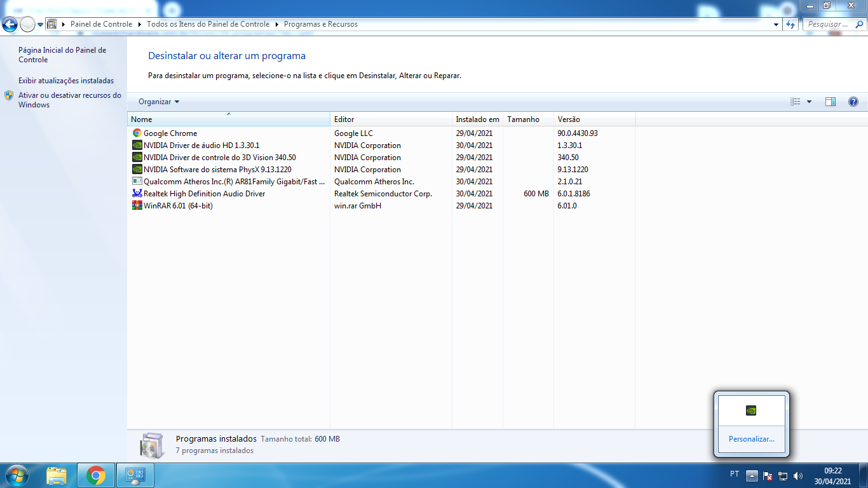Select NVIDIA Driver de controle do 3D Vision

click(x=220, y=158)
